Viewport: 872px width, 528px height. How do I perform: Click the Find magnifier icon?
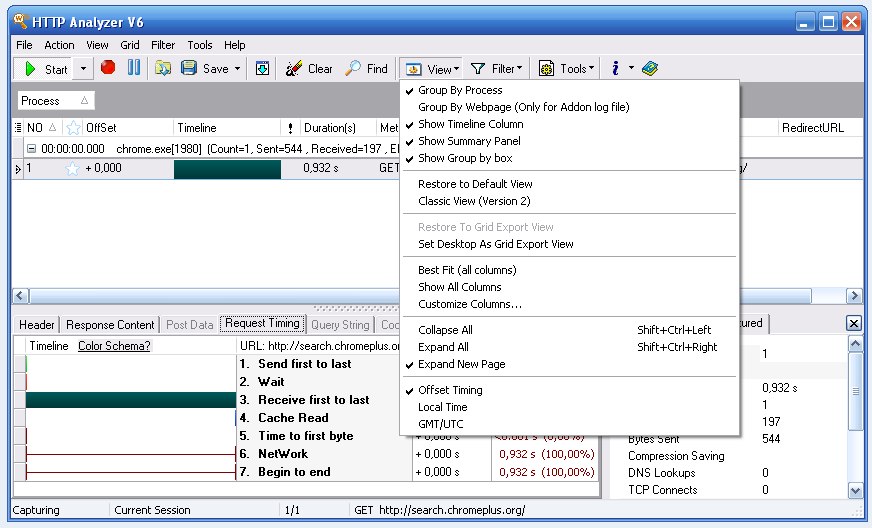tap(353, 68)
